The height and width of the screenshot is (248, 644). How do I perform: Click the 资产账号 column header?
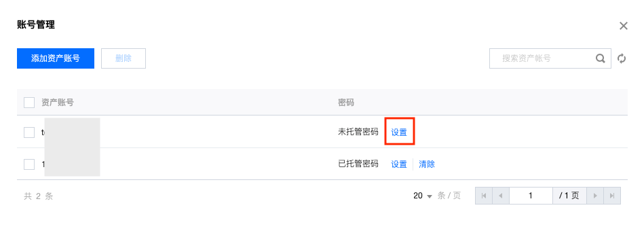click(x=58, y=103)
